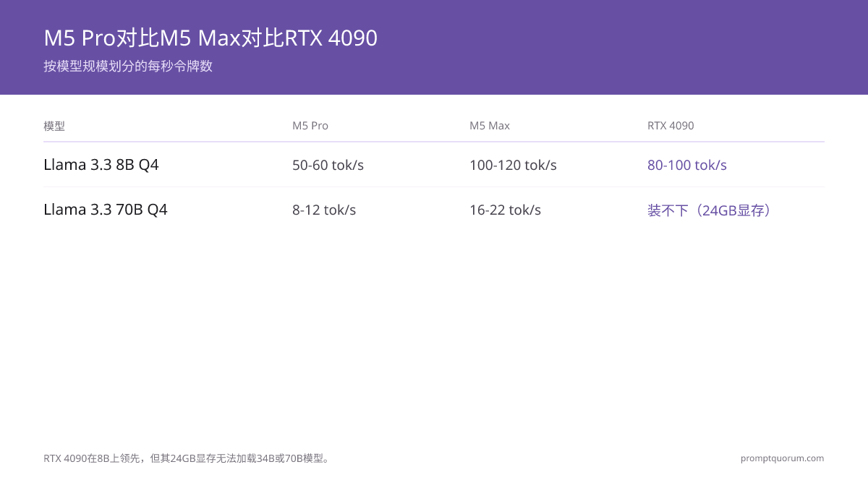This screenshot has height=488, width=868.
Task: Click the "16-22 tok/s" cell
Action: pos(505,210)
